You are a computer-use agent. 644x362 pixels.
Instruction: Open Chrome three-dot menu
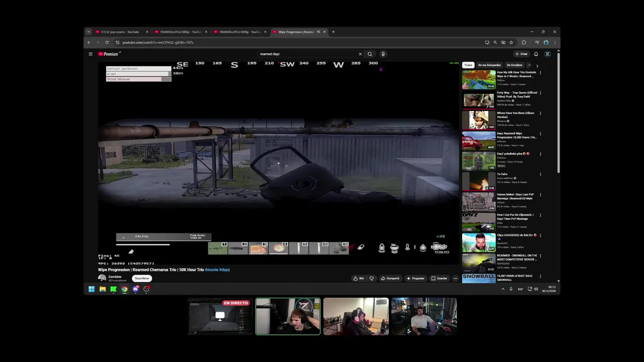coord(555,42)
